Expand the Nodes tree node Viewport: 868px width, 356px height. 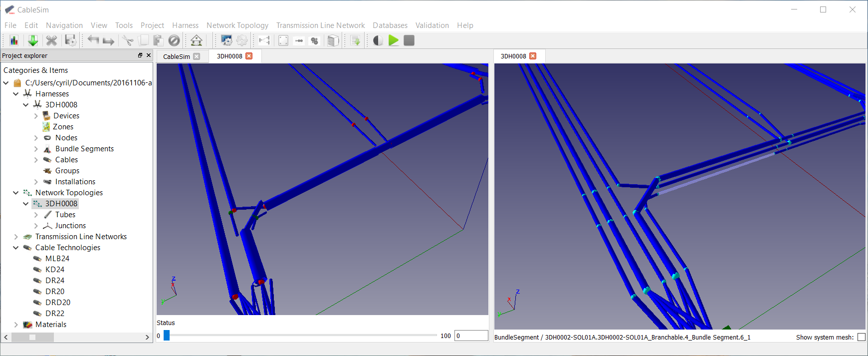click(36, 138)
